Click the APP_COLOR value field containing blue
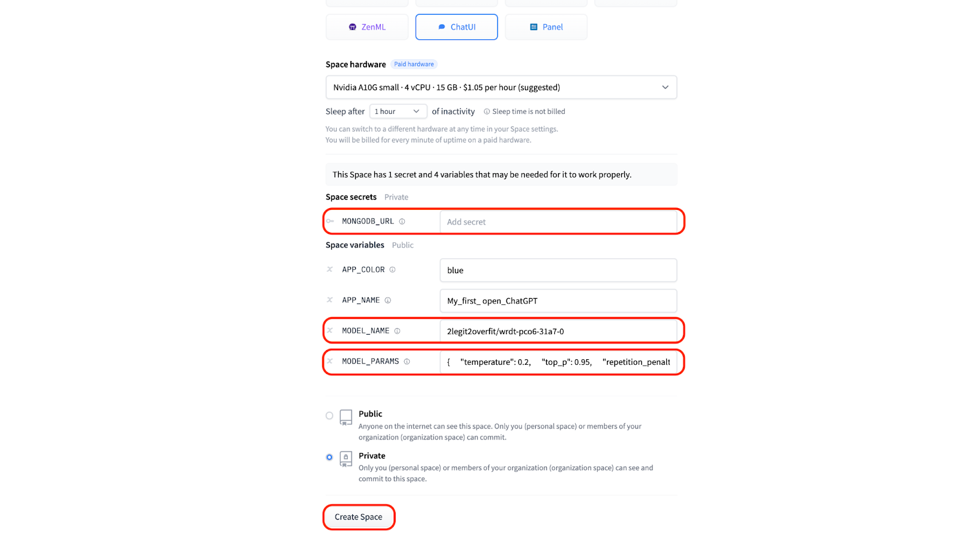 coord(557,270)
